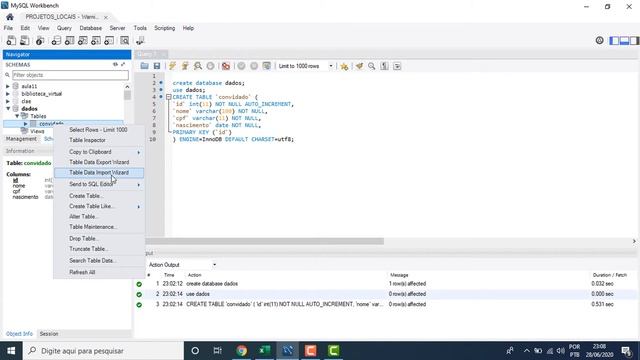640x360 pixels.
Task: Click the search table data toolbar icon
Action: [x=124, y=40]
